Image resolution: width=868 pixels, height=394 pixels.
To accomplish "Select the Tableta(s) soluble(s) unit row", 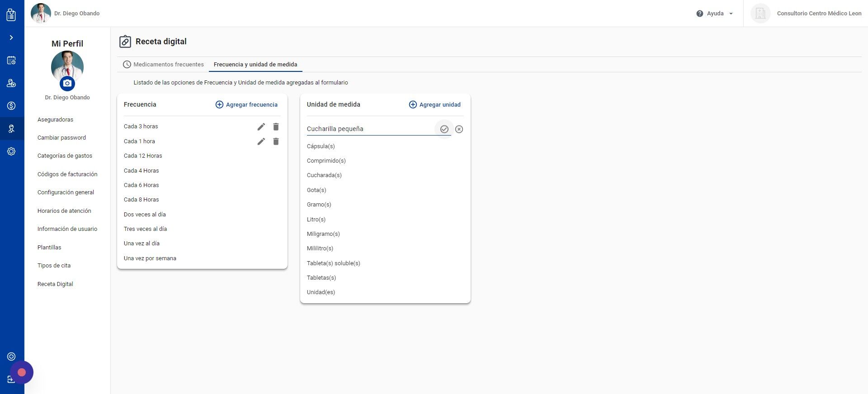I will pos(385,263).
